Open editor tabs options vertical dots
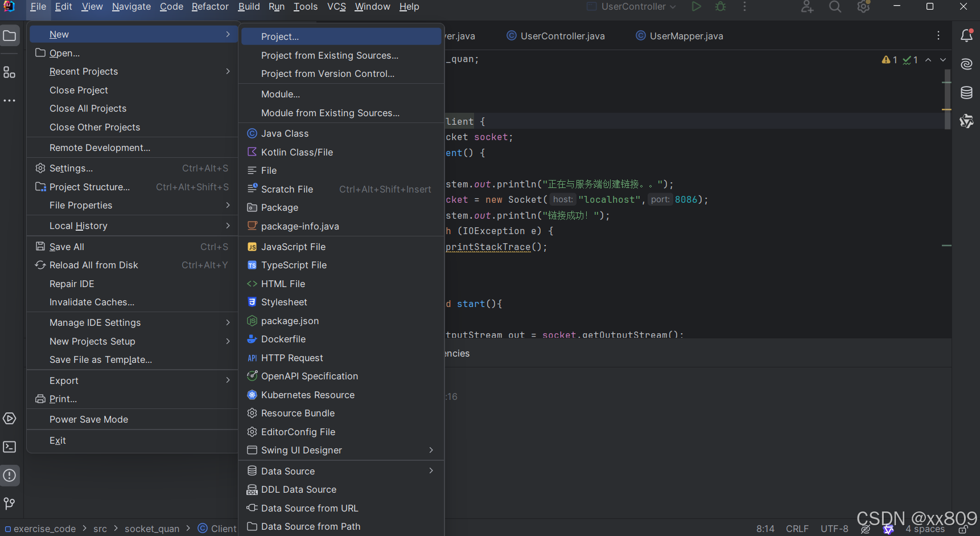 pyautogui.click(x=938, y=35)
